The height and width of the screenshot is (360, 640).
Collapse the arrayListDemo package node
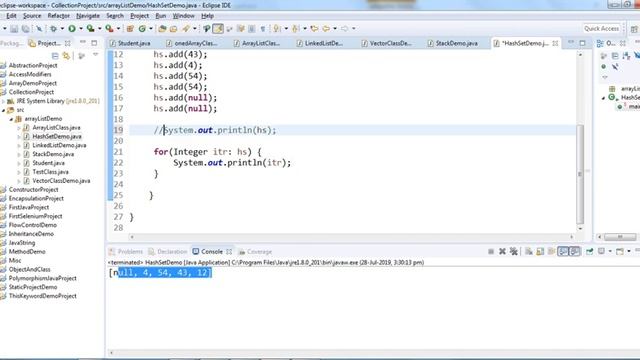pos(11,119)
